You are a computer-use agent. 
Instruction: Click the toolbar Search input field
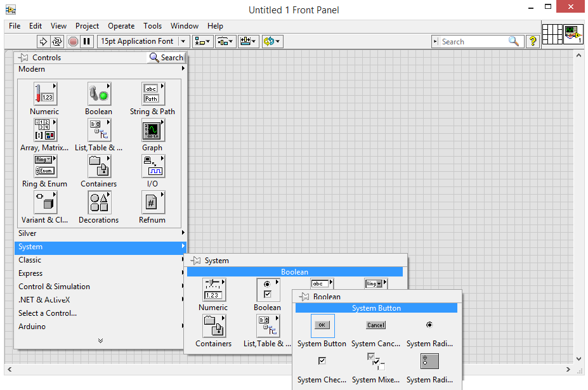click(473, 42)
